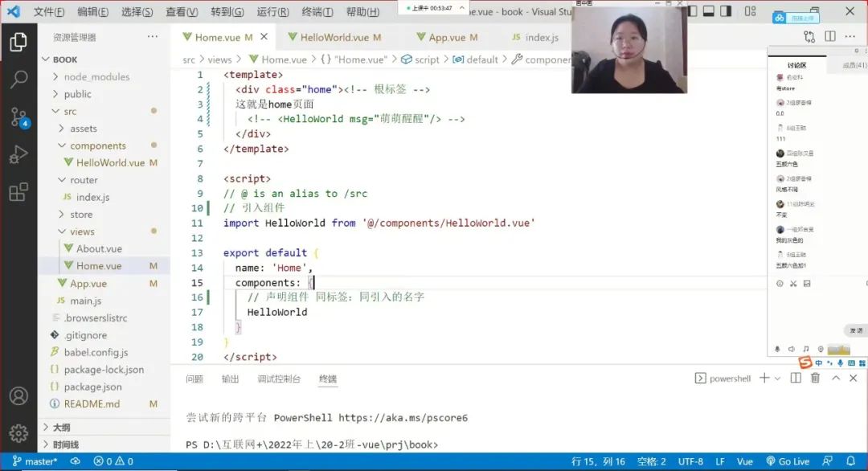Kill the terminal with the trash icon
Viewport: 868px width, 471px height.
[x=816, y=378]
